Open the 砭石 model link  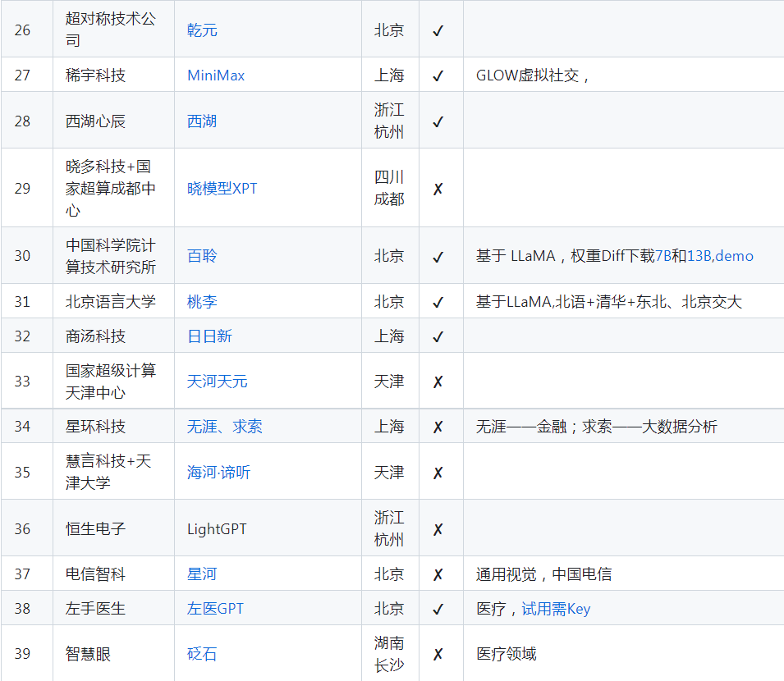[x=202, y=654]
